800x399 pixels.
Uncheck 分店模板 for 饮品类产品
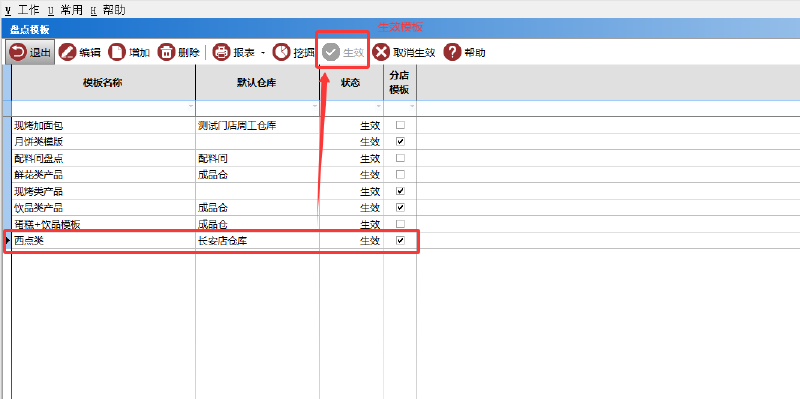[x=401, y=208]
